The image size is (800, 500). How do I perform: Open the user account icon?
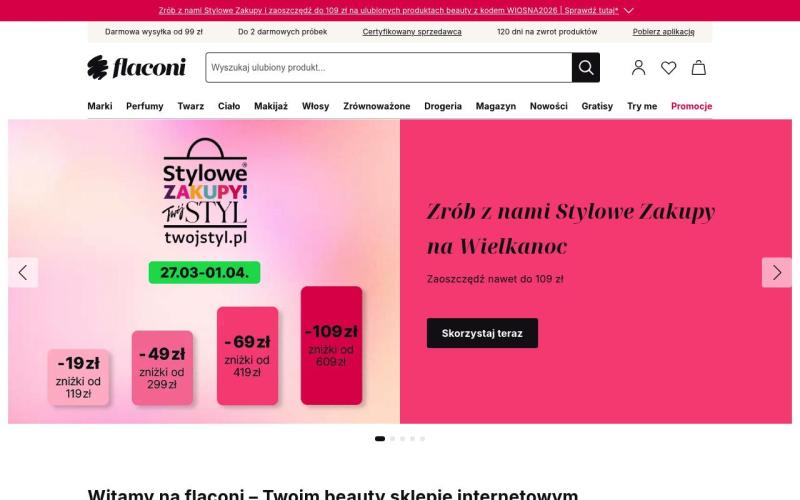(638, 68)
